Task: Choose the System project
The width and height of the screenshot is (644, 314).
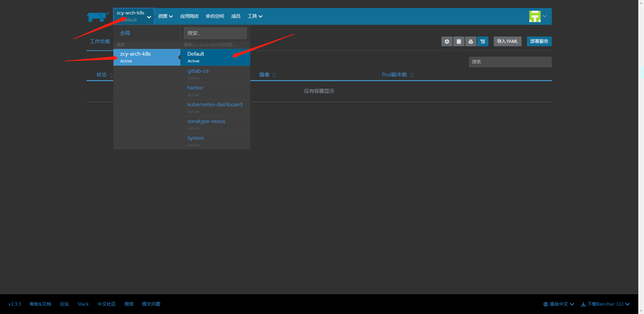Action: pyautogui.click(x=215, y=141)
